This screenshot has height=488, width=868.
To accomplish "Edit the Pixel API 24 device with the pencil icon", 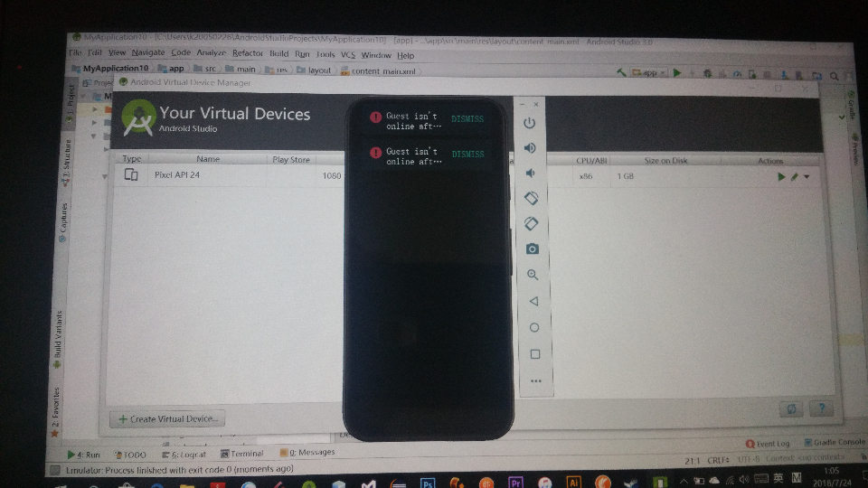I will (795, 177).
